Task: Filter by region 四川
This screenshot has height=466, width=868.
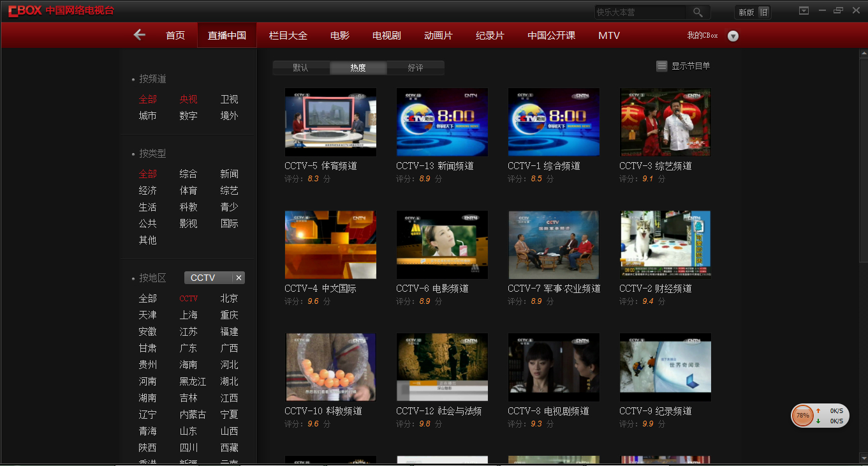Action: (x=188, y=447)
